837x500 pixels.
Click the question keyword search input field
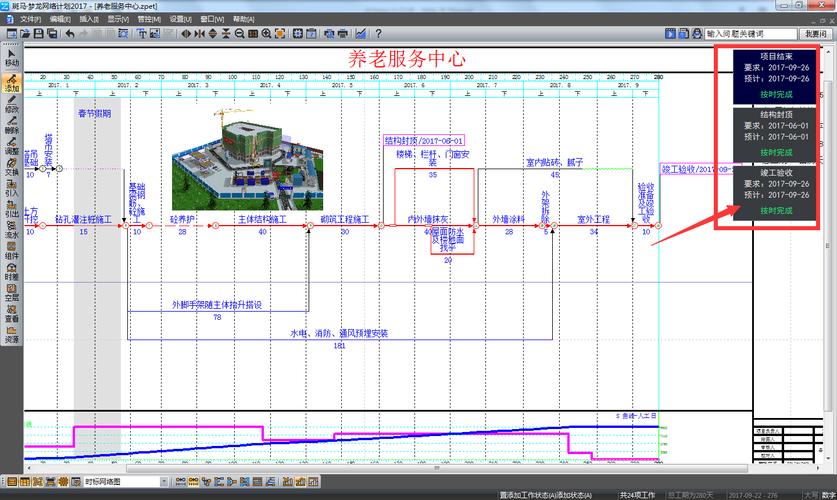(x=751, y=33)
